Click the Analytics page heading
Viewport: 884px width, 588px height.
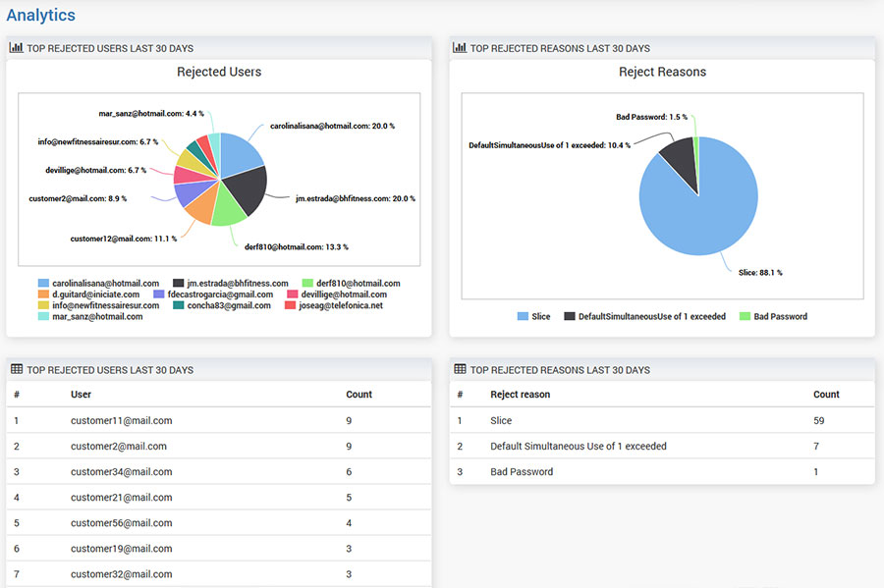[40, 15]
